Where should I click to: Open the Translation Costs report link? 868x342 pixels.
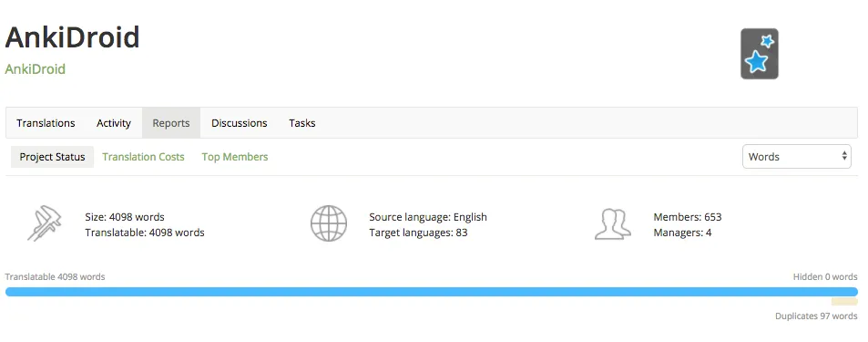(143, 157)
